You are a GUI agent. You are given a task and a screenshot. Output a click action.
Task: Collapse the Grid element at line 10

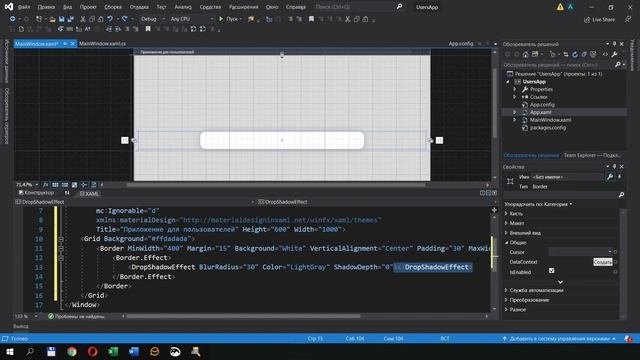pos(61,239)
